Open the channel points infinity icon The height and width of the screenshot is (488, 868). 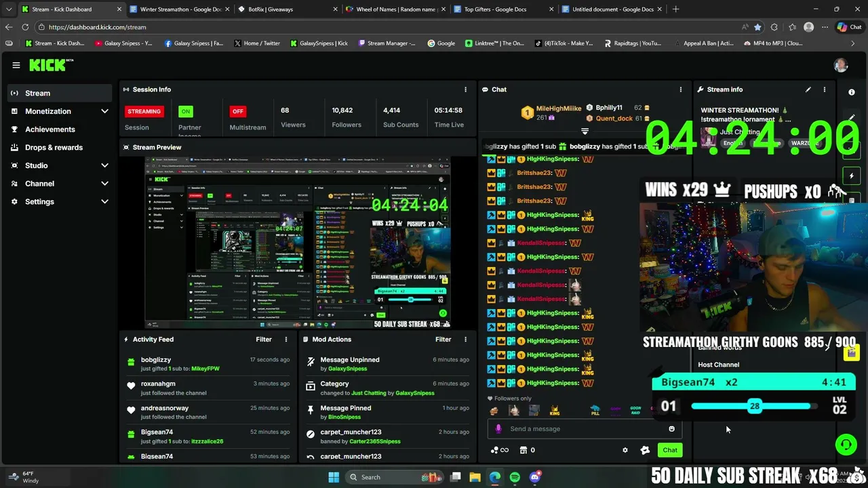click(499, 450)
